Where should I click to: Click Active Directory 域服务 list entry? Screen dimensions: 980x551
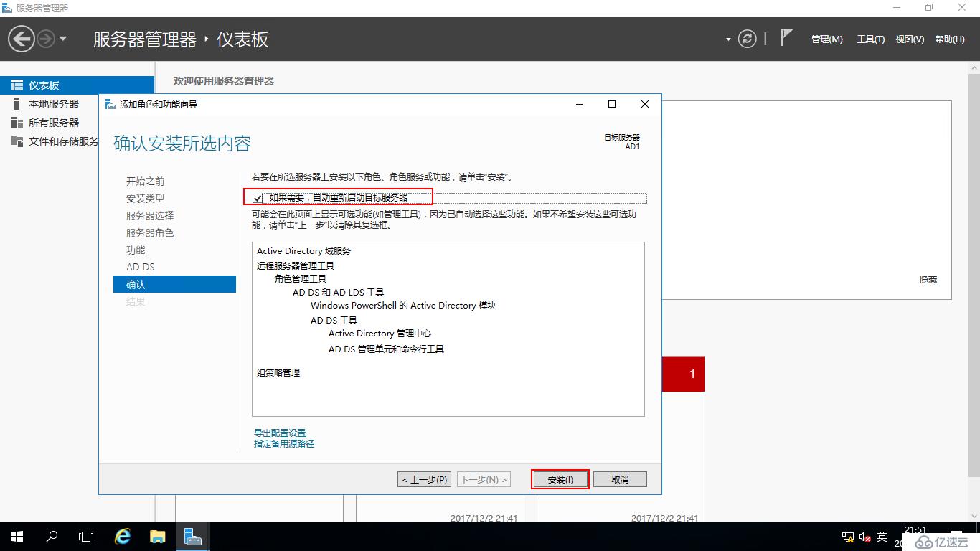[303, 251]
